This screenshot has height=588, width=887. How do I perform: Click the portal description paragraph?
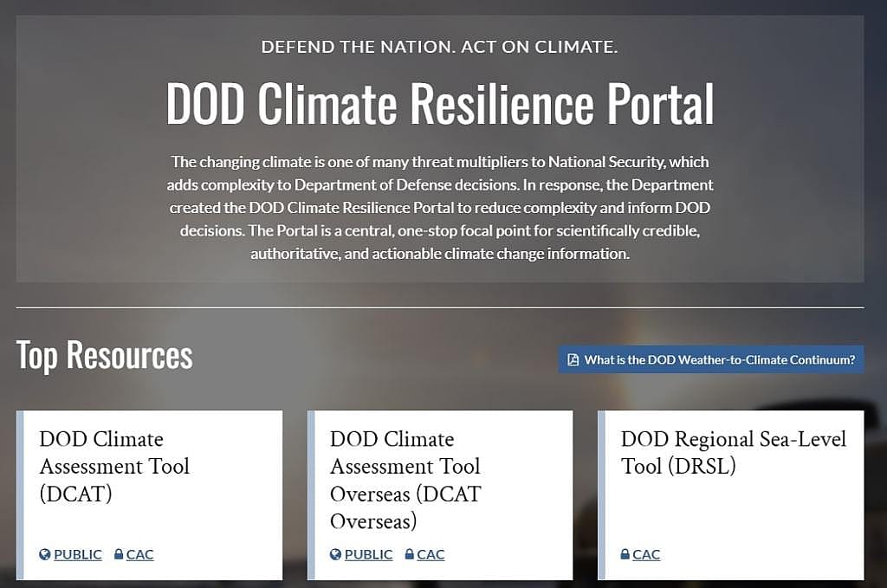(439, 208)
